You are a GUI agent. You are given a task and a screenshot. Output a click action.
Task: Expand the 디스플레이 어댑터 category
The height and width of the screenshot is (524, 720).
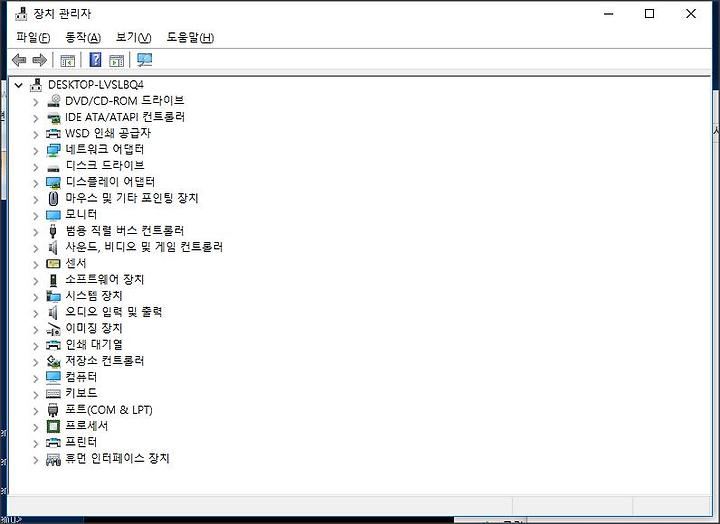[x=36, y=183]
